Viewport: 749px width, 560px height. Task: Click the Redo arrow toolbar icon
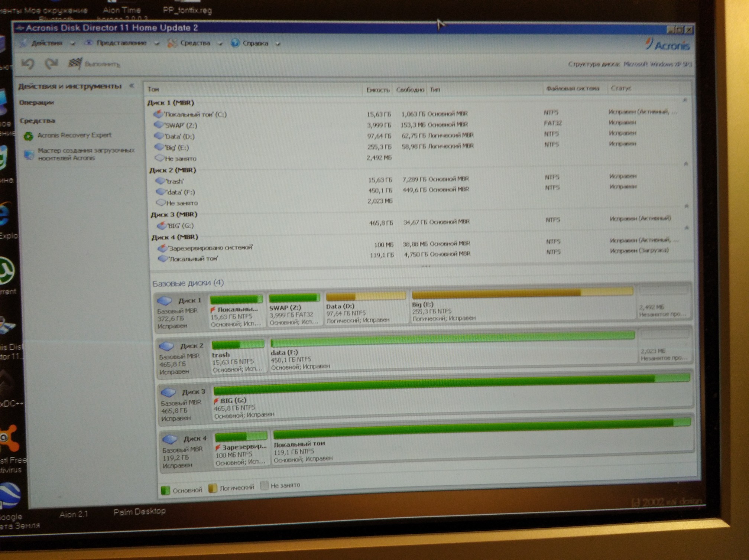coord(52,64)
